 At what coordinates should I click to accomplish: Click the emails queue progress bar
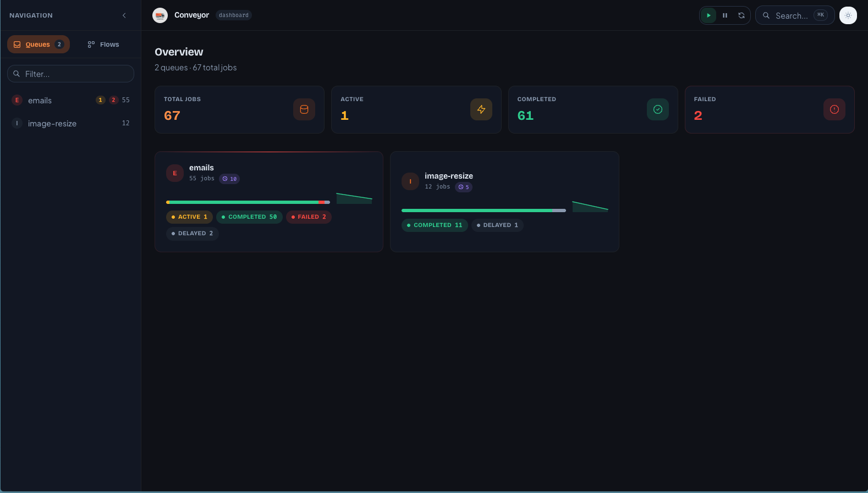point(248,202)
